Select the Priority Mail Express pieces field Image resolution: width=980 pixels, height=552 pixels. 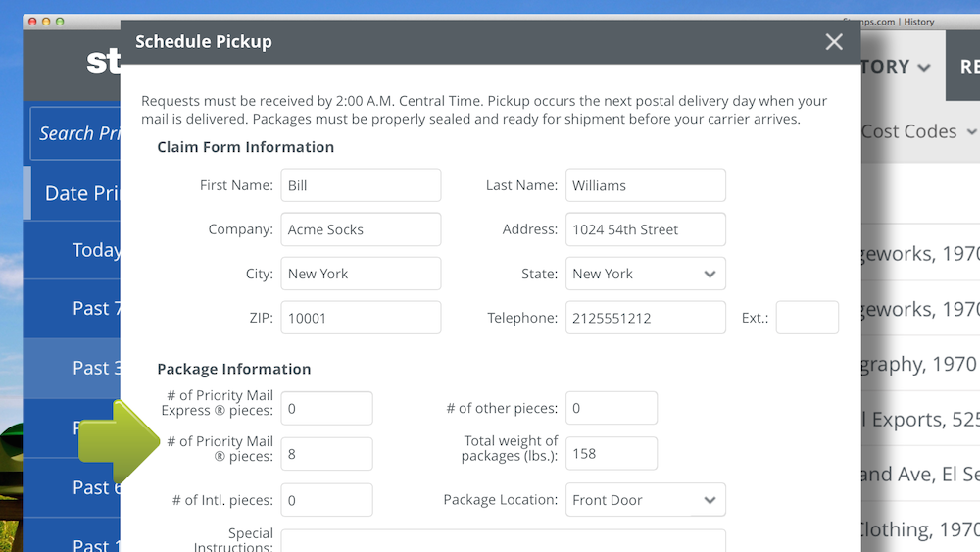(326, 408)
